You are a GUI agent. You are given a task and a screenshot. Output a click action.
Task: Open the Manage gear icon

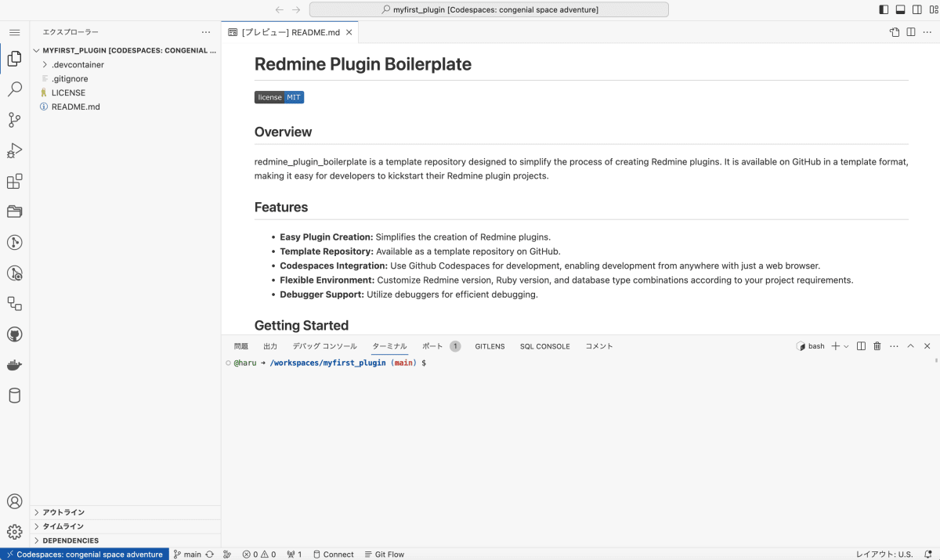pyautogui.click(x=14, y=532)
